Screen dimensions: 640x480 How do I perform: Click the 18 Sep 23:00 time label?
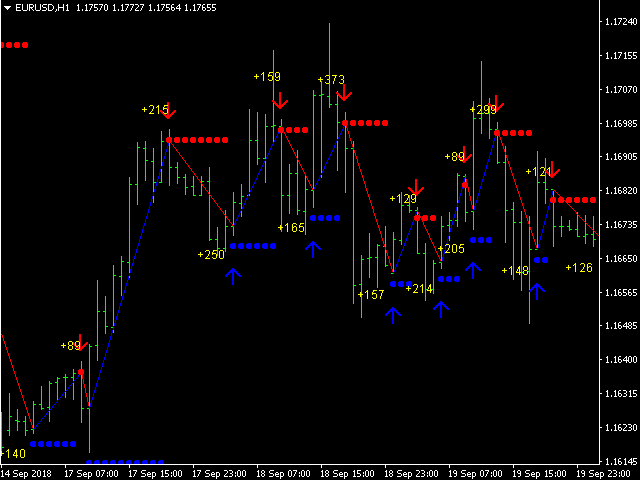point(412,474)
